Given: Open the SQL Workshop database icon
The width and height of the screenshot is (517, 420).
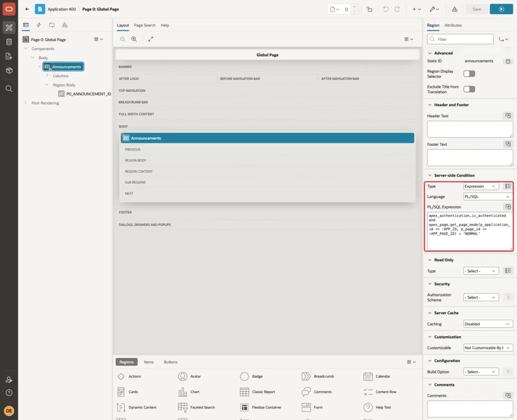Looking at the screenshot, I should pos(9,42).
